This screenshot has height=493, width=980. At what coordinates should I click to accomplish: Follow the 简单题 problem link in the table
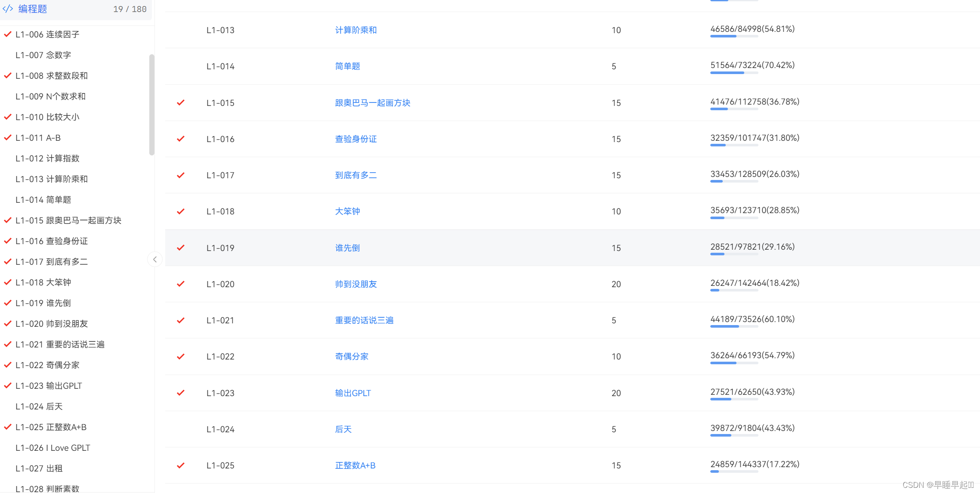(348, 66)
